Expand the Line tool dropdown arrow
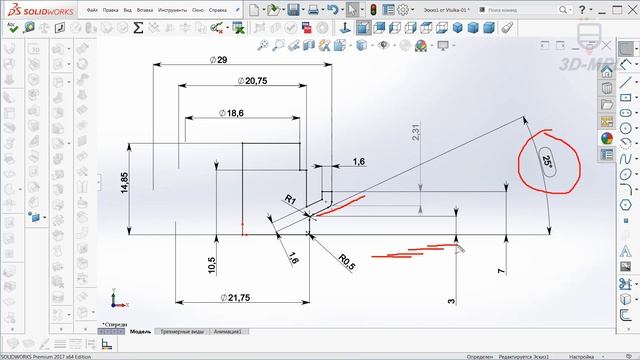Image resolution: width=640 pixels, height=360 pixels. [636, 82]
